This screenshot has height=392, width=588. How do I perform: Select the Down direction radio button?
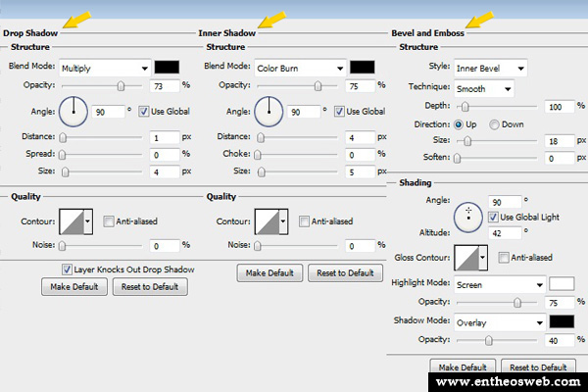coord(494,124)
